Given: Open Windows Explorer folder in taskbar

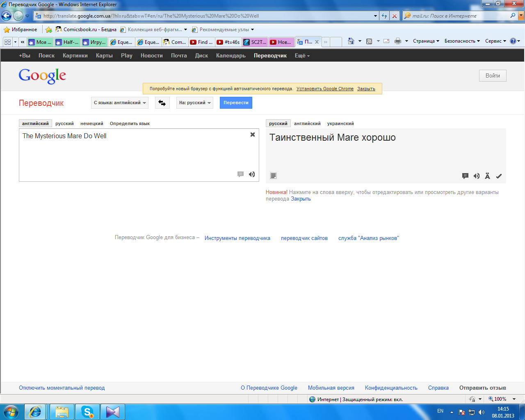Looking at the screenshot, I should point(62,412).
